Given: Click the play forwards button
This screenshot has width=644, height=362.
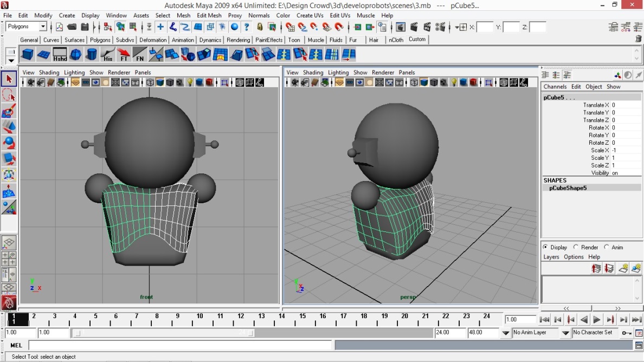Looking at the screenshot, I should tap(597, 319).
